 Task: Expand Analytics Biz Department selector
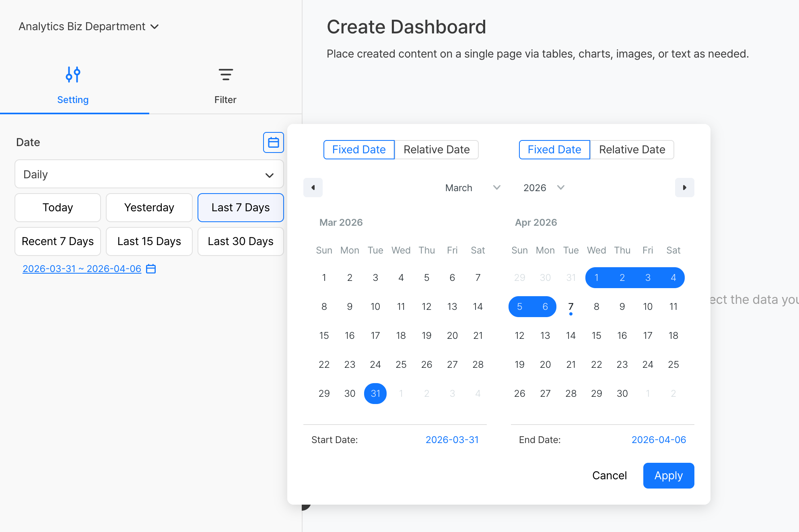point(89,27)
